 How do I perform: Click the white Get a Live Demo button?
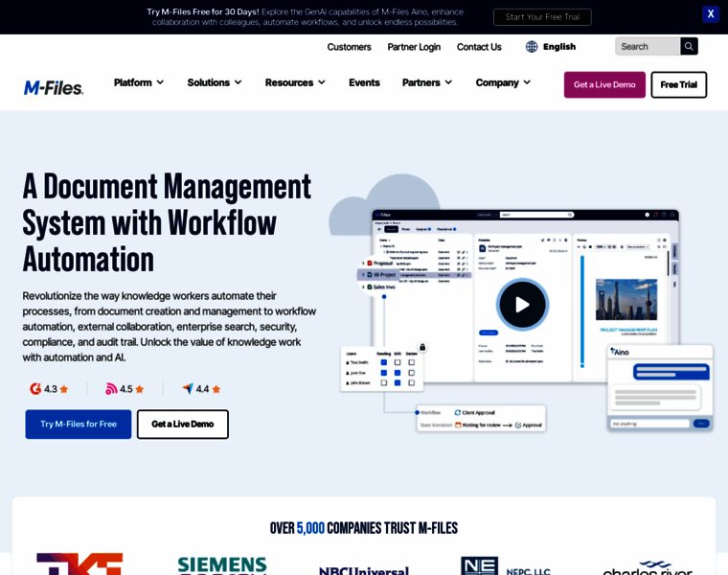pos(182,424)
